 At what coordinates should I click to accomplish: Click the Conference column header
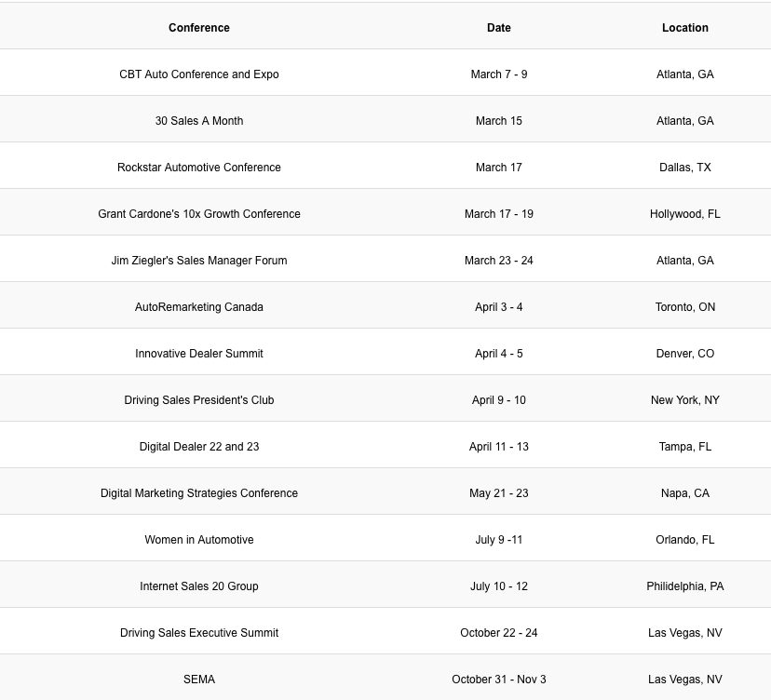pos(199,28)
